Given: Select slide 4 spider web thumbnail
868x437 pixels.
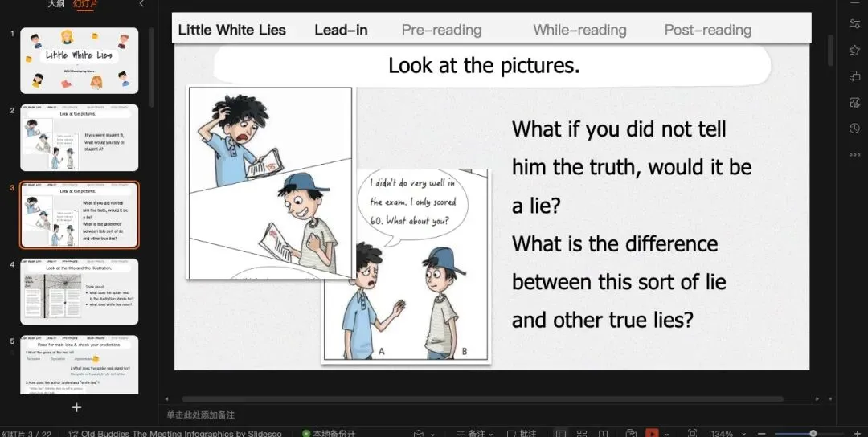Looking at the screenshot, I should pyautogui.click(x=79, y=292).
